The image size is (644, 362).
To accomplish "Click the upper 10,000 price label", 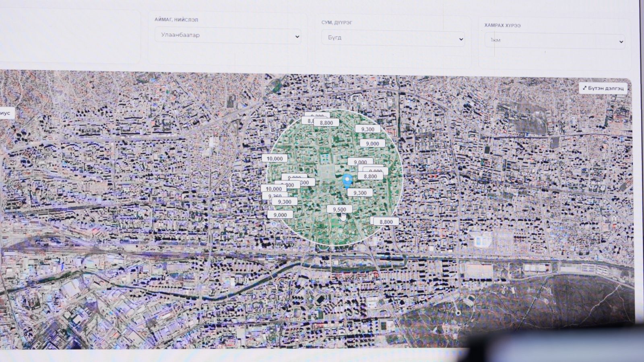I will [275, 158].
